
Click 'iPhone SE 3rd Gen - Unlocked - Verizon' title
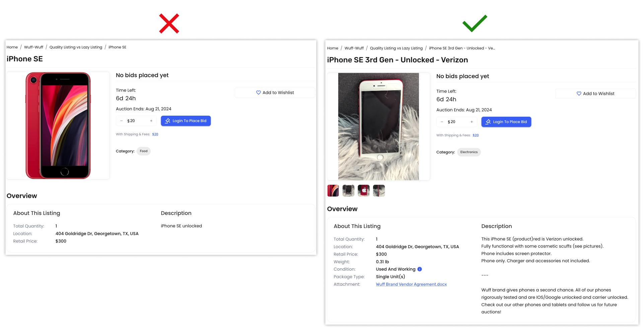pos(398,60)
